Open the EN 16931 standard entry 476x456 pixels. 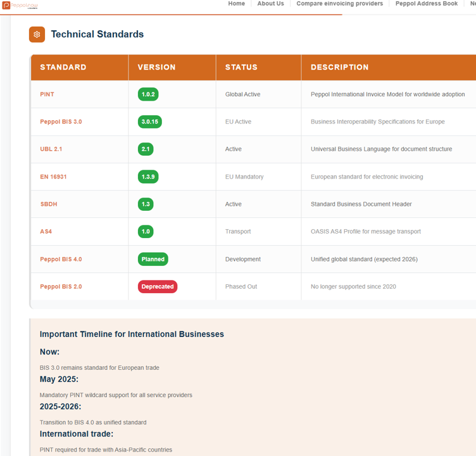point(53,177)
